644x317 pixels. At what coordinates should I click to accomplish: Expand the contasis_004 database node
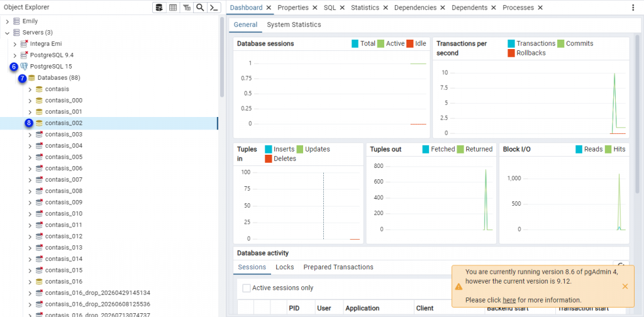click(30, 146)
